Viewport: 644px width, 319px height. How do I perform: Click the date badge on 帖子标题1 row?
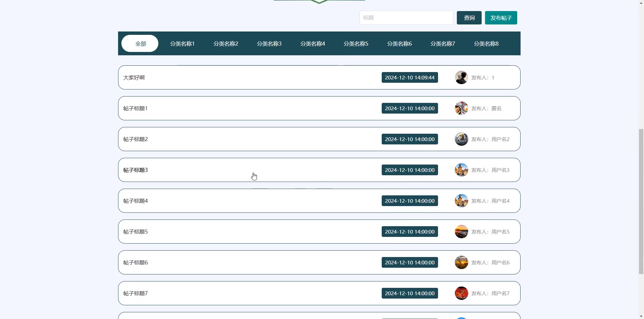[410, 108]
